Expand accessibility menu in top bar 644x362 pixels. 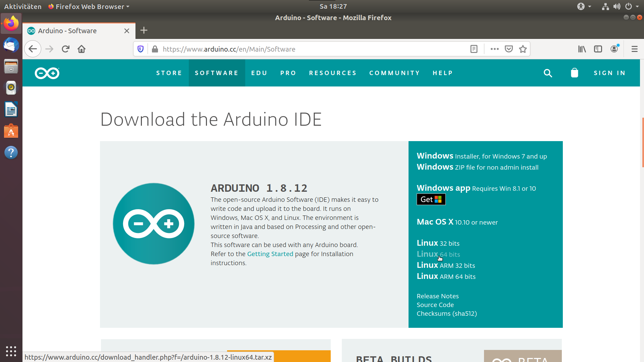pos(584,6)
